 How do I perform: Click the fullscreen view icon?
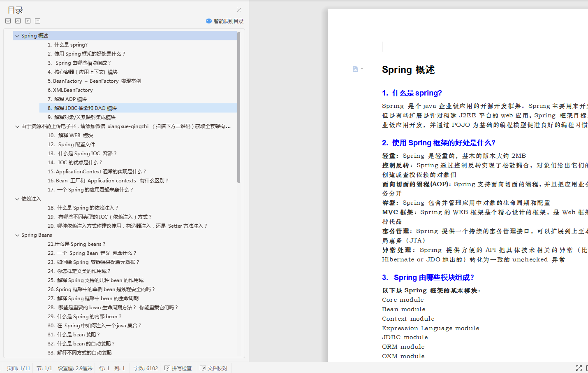click(579, 368)
